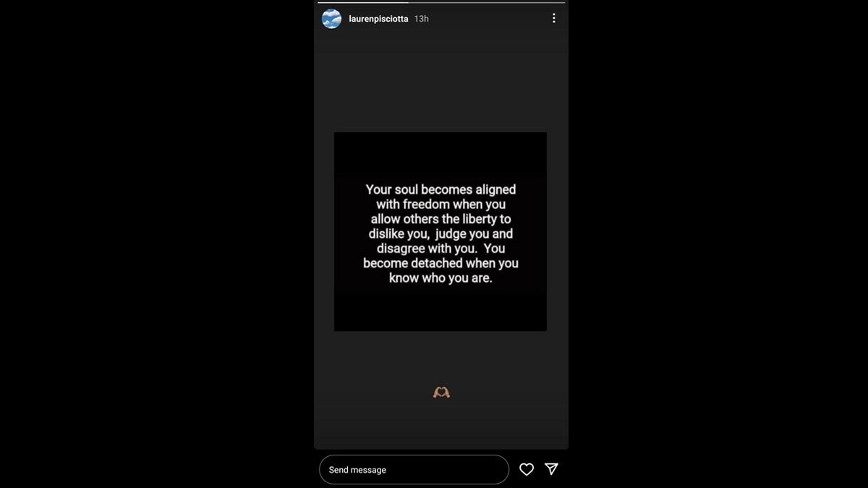The width and height of the screenshot is (868, 488).
Task: Click the laurenpisciotta username link
Action: coord(378,19)
